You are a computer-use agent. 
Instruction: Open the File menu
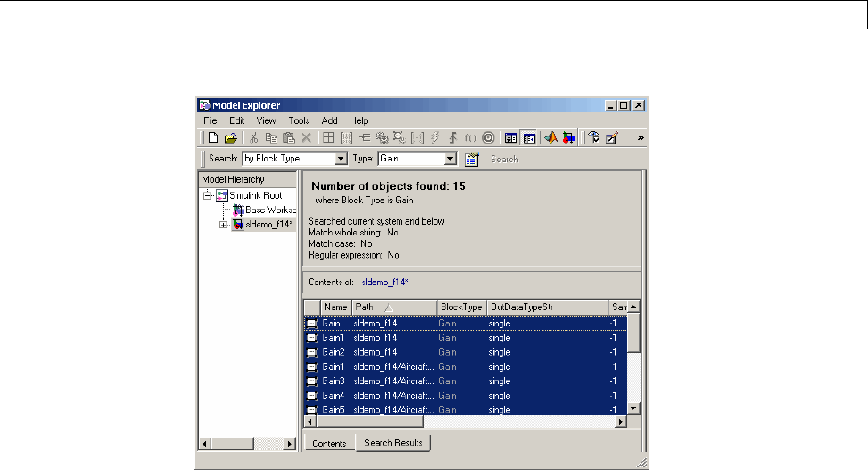[x=211, y=120]
